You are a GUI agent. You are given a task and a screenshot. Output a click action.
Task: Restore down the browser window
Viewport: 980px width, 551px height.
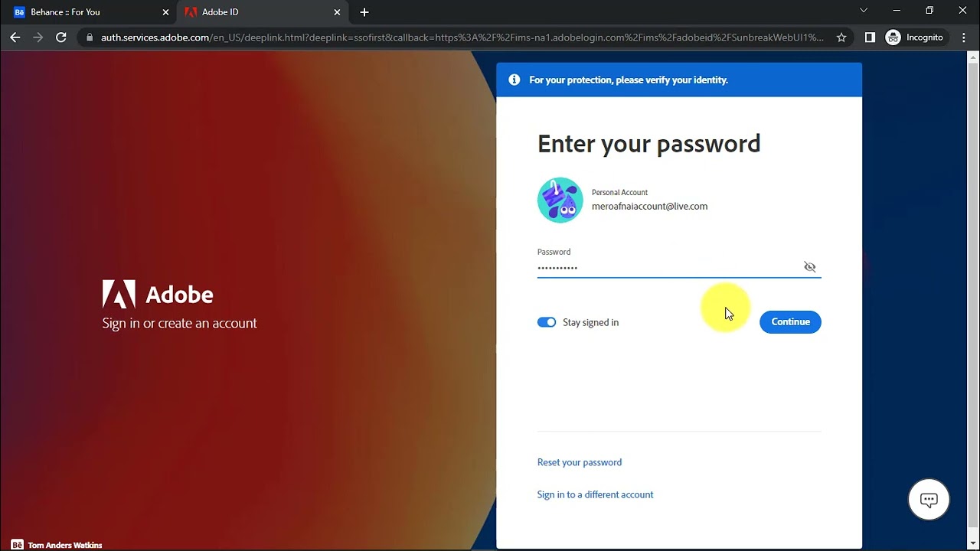click(929, 11)
